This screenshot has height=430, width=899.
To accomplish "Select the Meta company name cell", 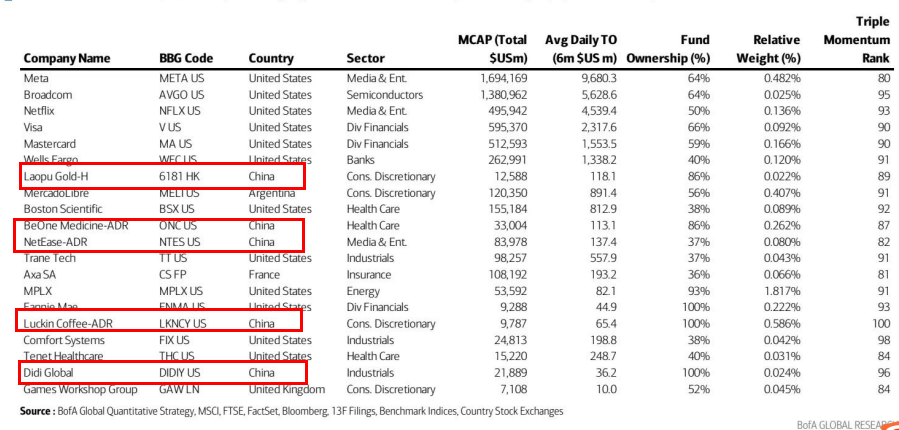I will point(36,78).
